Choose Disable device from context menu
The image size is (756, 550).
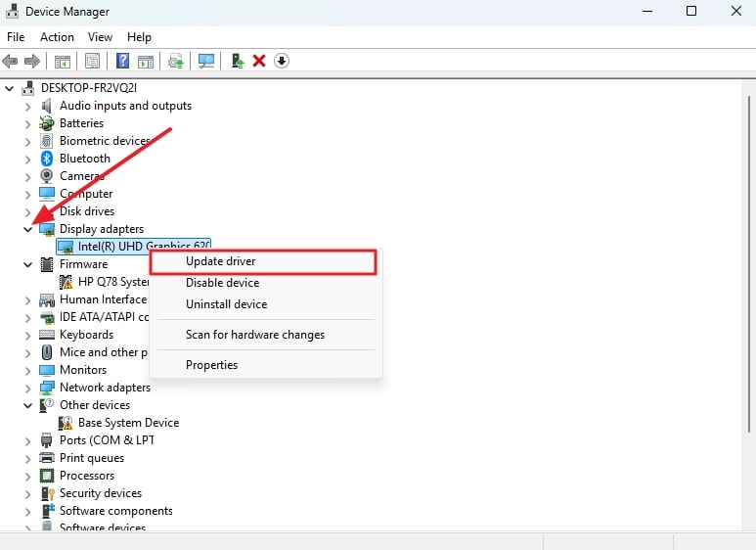point(266,283)
